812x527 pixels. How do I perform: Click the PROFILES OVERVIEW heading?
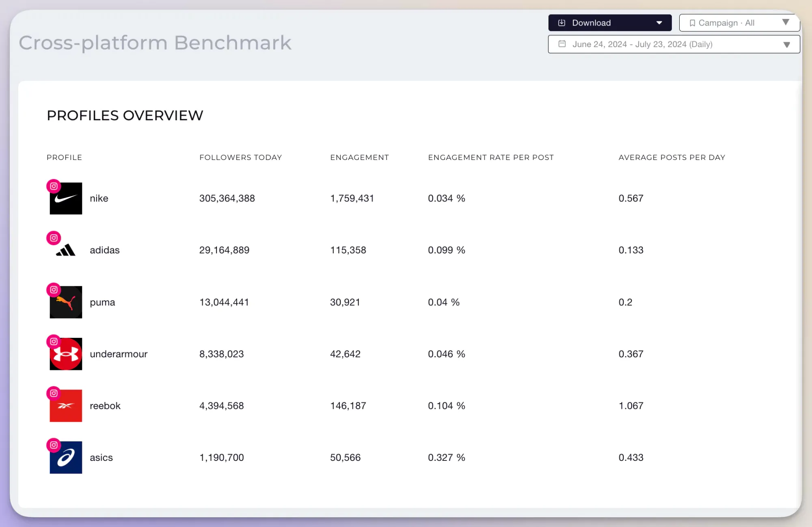point(125,116)
